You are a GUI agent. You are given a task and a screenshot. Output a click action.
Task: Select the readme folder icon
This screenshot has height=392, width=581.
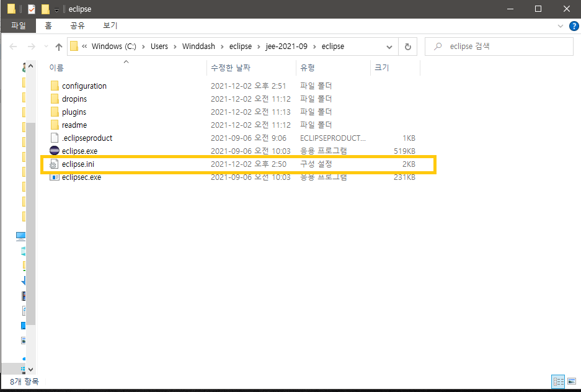click(55, 125)
